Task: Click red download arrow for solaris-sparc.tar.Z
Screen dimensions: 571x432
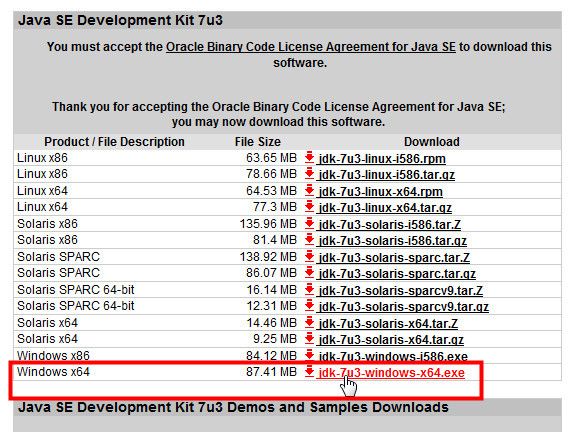Action: coord(309,256)
